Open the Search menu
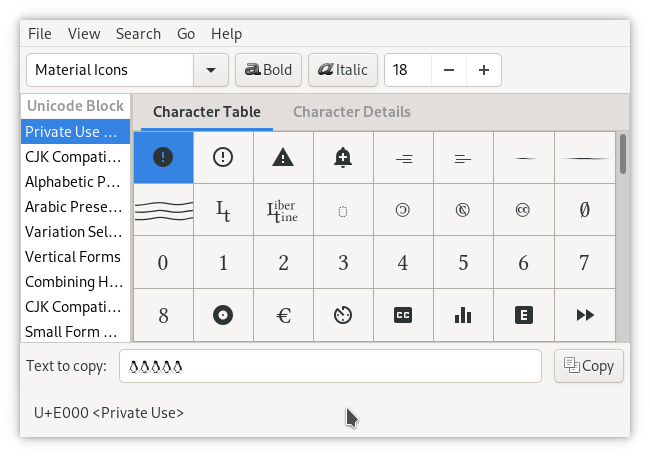The image size is (650, 457). coord(138,34)
